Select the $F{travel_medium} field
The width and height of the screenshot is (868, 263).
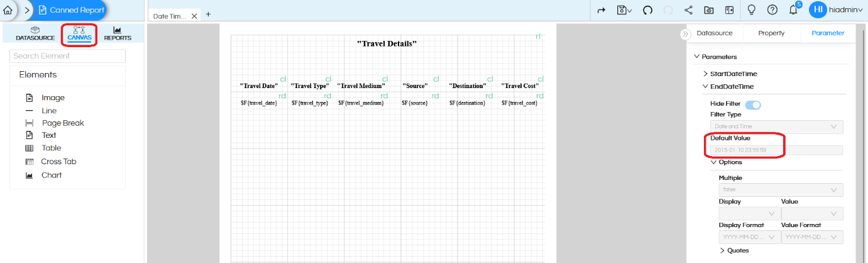click(x=361, y=103)
